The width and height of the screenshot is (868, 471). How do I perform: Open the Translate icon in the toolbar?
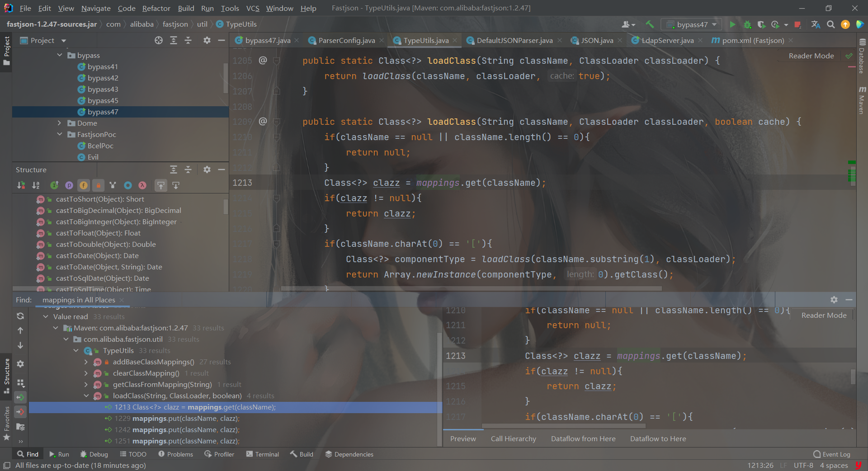[816, 24]
